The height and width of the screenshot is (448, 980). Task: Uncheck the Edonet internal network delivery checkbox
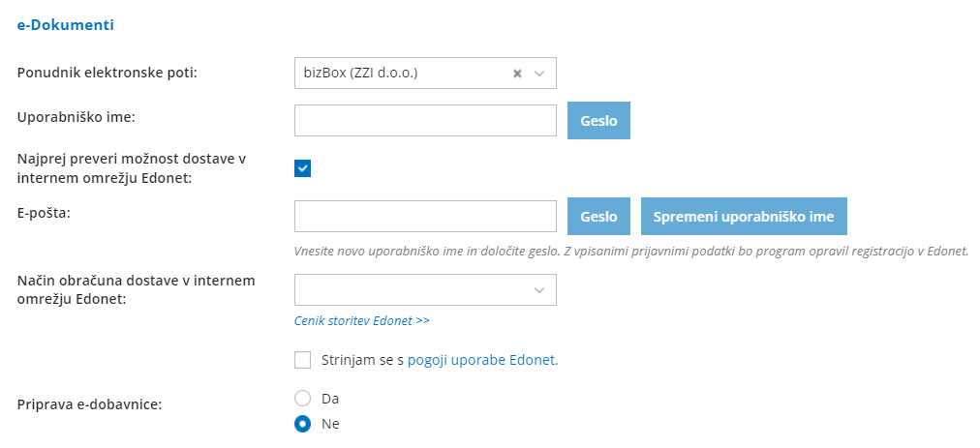(x=303, y=168)
